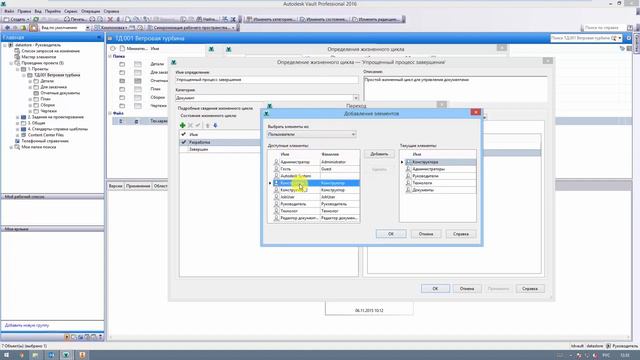
Task: Click the Создать toolbar button
Action: pyautogui.click(x=16, y=19)
